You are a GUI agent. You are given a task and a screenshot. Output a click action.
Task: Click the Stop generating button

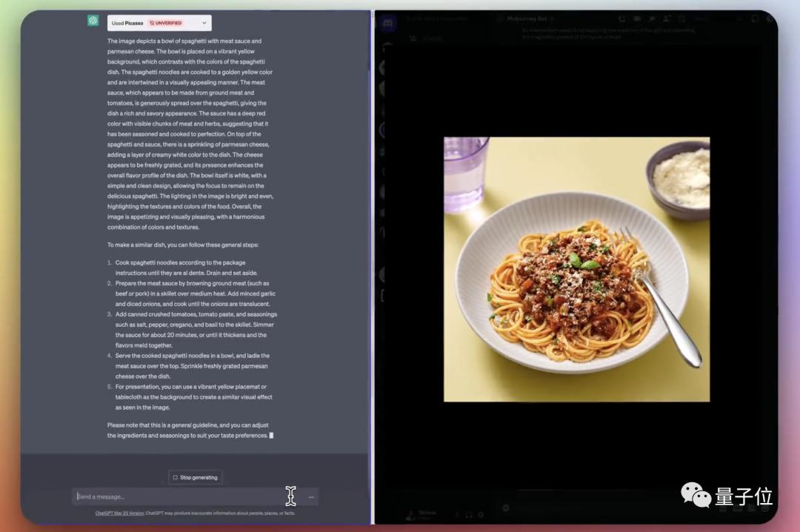196,477
